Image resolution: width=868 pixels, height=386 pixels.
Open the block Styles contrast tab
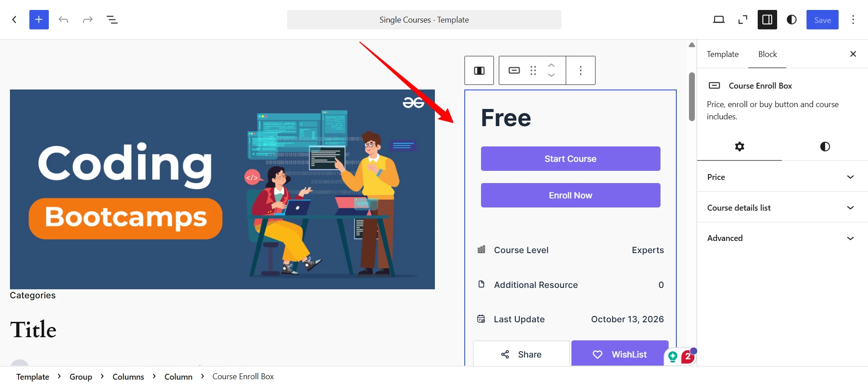click(825, 146)
